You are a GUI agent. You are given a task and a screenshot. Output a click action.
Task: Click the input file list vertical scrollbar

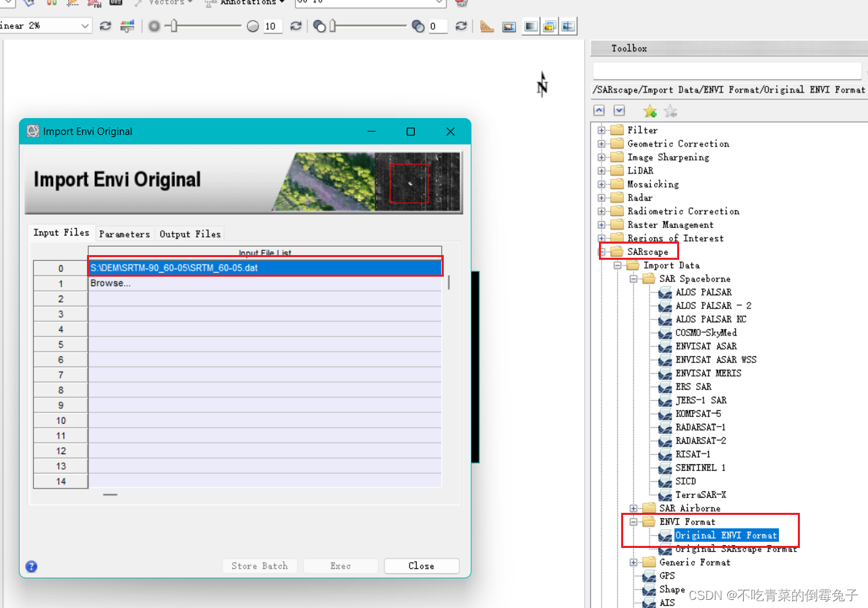[449, 282]
